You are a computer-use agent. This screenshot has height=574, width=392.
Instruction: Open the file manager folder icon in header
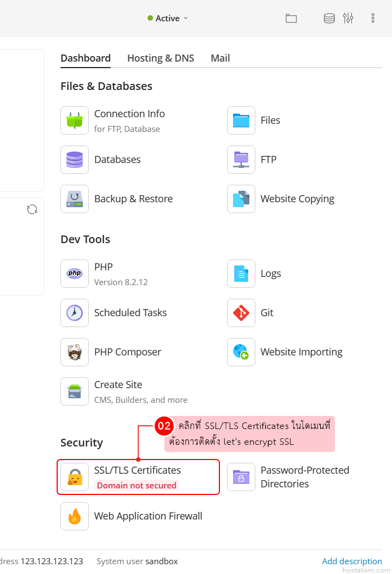click(291, 19)
